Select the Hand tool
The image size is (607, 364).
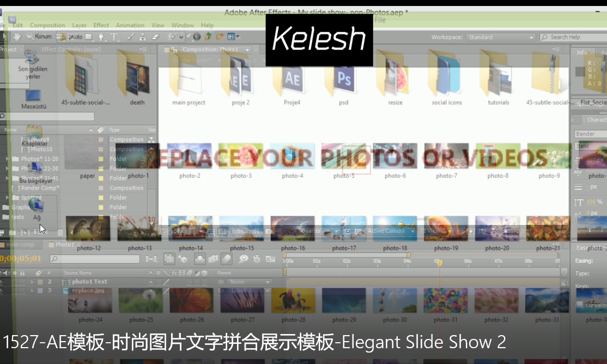tap(17, 37)
